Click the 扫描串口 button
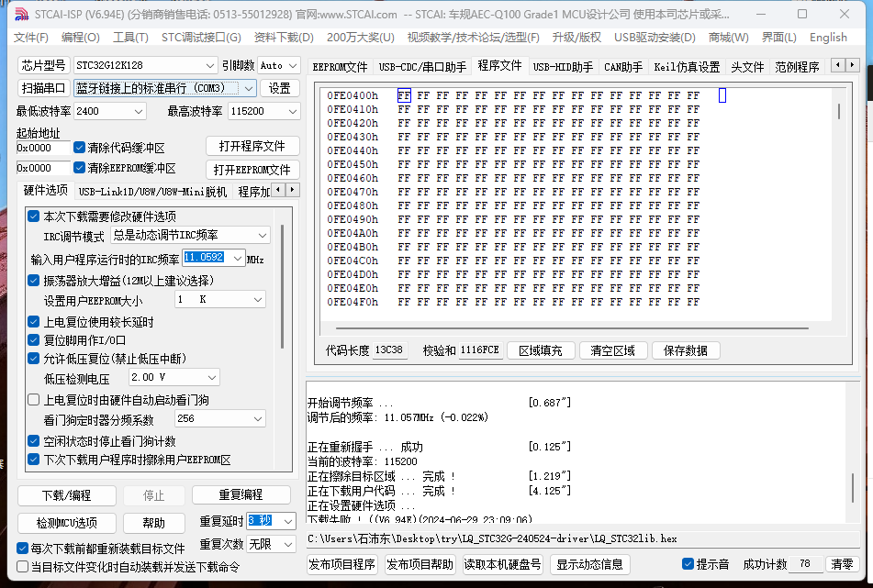The image size is (873, 588). click(43, 88)
